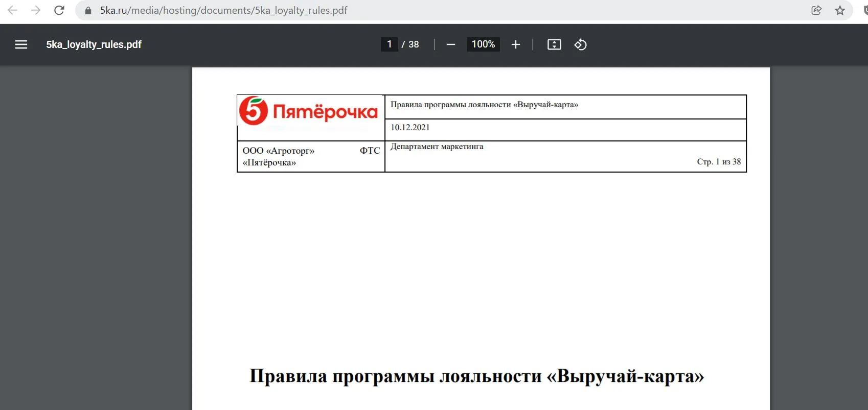Share this page via share icon

pyautogui.click(x=816, y=10)
